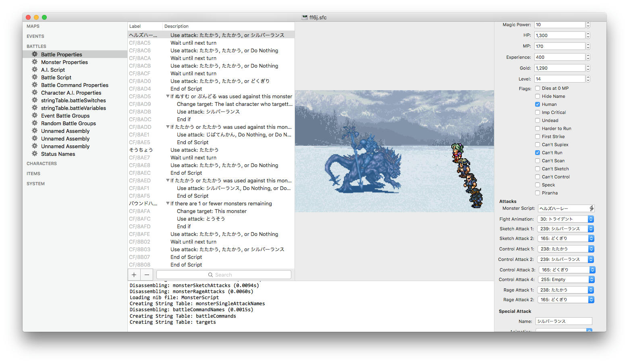Toggle the First Strike checkbox
The width and height of the screenshot is (629, 364).
[538, 136]
